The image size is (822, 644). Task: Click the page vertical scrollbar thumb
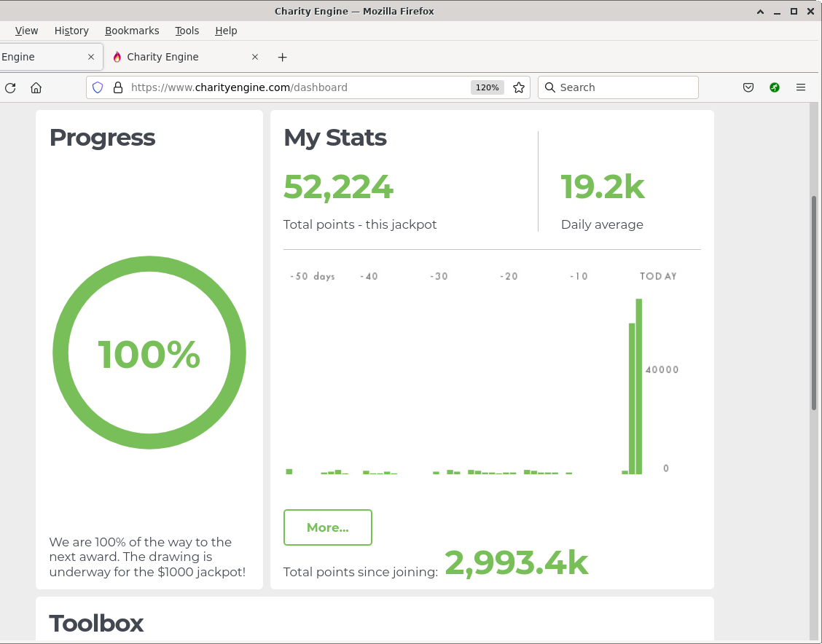point(813,303)
